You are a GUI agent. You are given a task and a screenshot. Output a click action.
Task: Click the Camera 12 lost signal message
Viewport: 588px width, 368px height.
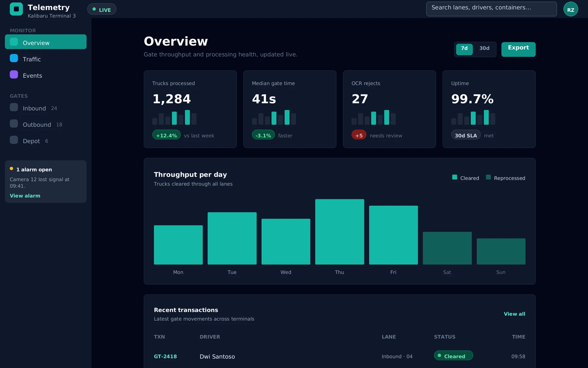pyautogui.click(x=40, y=183)
